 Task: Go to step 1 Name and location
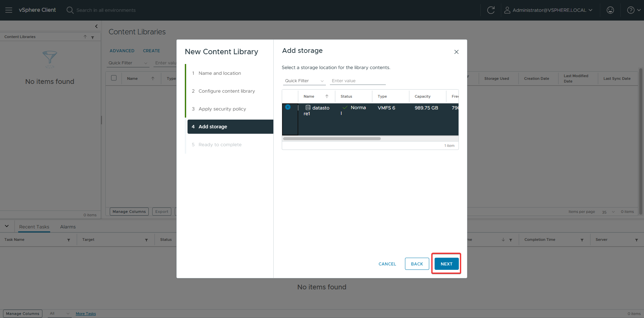click(220, 73)
